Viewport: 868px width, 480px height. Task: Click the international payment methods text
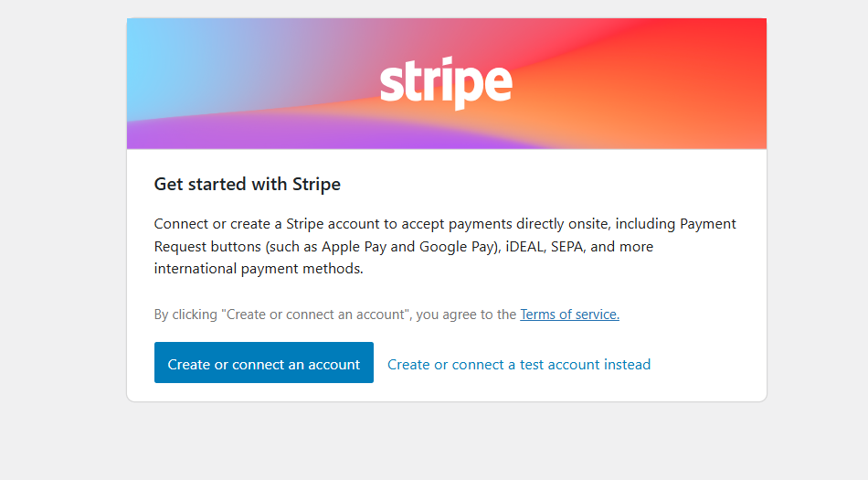pyautogui.click(x=259, y=269)
